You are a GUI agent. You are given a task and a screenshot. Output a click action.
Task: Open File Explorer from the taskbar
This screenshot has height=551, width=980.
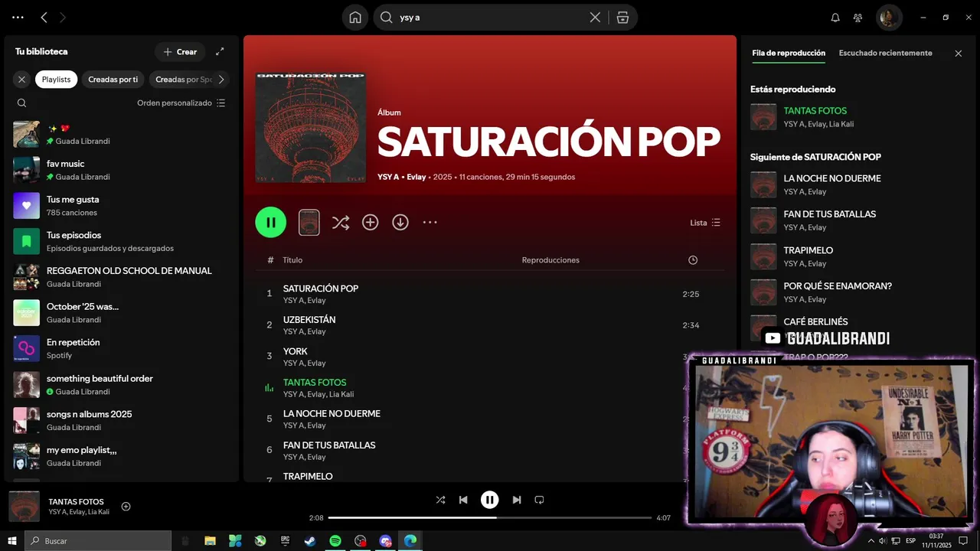210,541
